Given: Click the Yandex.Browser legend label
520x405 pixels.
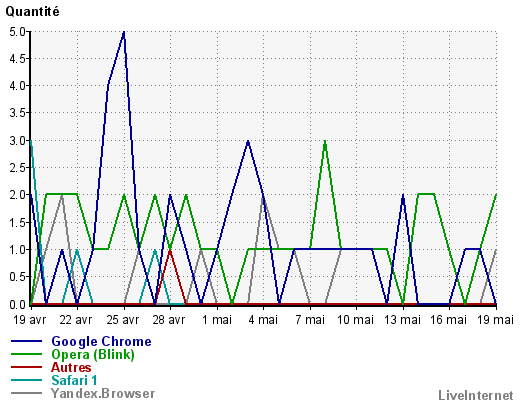Looking at the screenshot, I should point(103,393).
